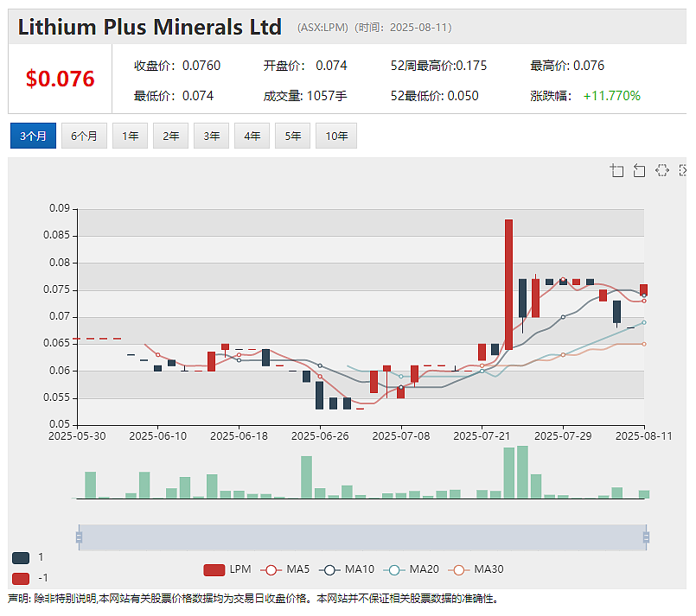Click the 52周最高价:0.175 value
This screenshot has width=696, height=616.
pos(438,66)
